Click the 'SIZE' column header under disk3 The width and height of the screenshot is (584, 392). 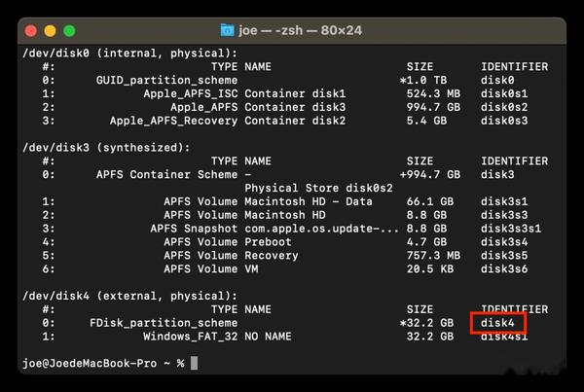point(420,161)
